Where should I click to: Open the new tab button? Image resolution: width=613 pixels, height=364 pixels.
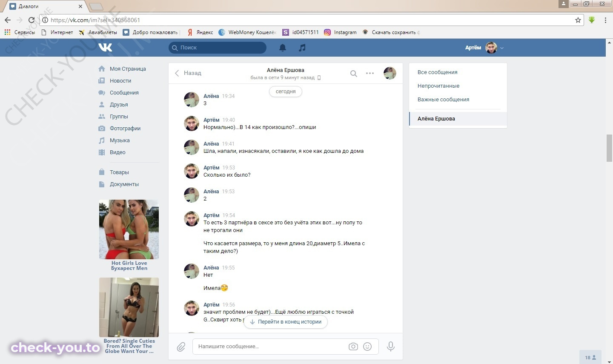[x=96, y=6]
